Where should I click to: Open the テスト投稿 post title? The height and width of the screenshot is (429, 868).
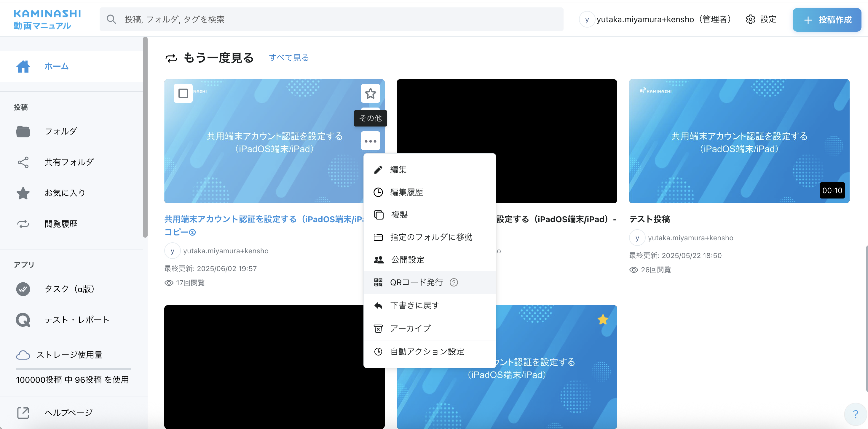(x=649, y=219)
